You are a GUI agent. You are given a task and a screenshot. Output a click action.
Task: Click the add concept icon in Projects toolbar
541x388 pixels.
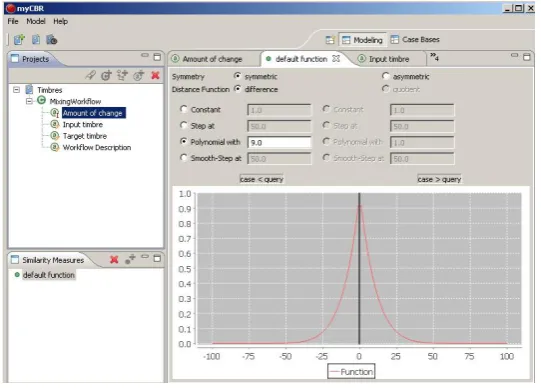point(107,75)
